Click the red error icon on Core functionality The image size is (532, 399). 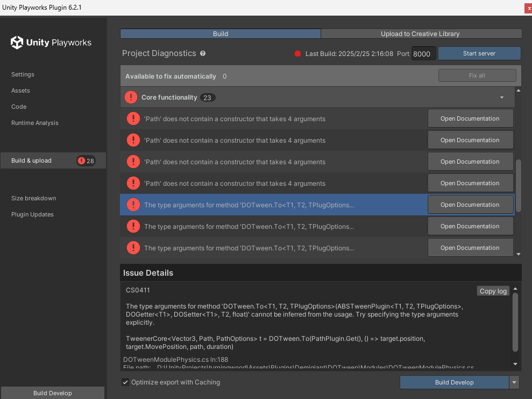(x=132, y=97)
